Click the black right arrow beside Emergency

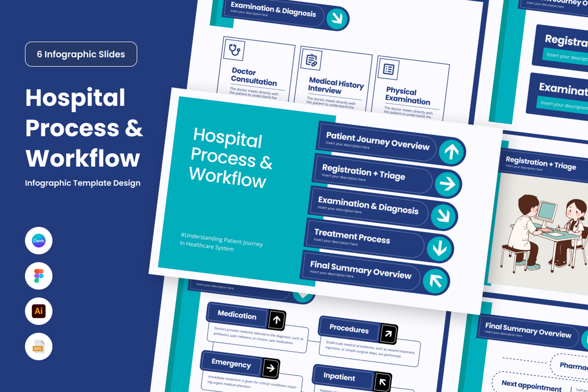pyautogui.click(x=270, y=368)
